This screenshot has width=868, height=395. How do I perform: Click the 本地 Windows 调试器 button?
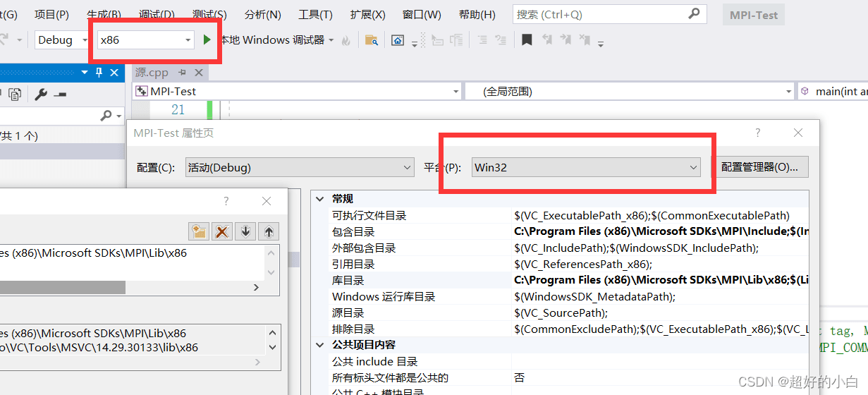[x=272, y=40]
